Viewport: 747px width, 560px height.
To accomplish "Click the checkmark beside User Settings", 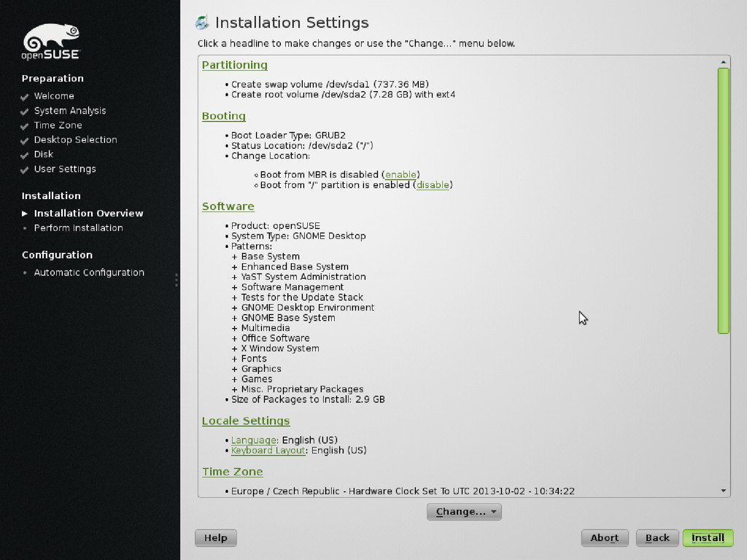I will click(x=24, y=170).
